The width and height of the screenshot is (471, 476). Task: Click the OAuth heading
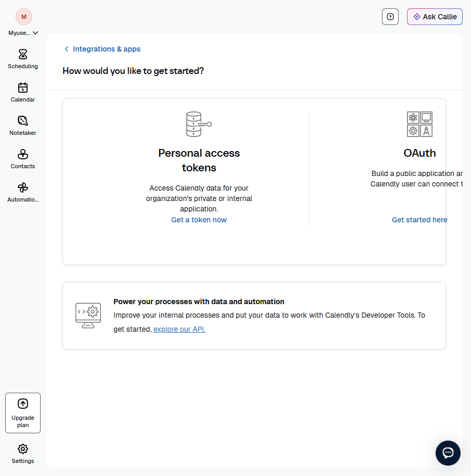(x=419, y=153)
